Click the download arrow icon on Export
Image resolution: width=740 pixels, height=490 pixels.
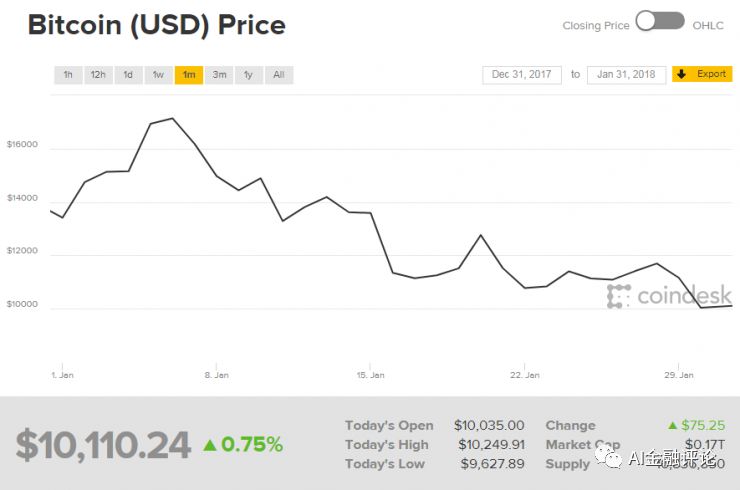pyautogui.click(x=682, y=75)
